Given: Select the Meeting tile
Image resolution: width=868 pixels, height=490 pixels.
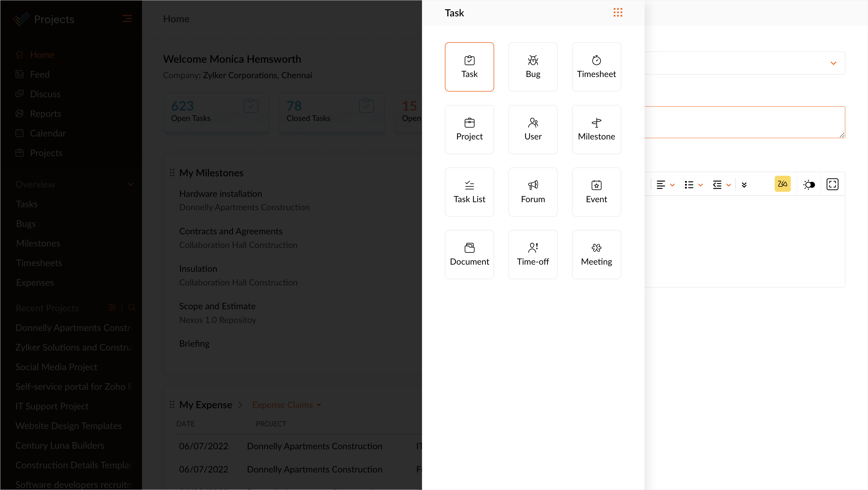Looking at the screenshot, I should point(596,254).
